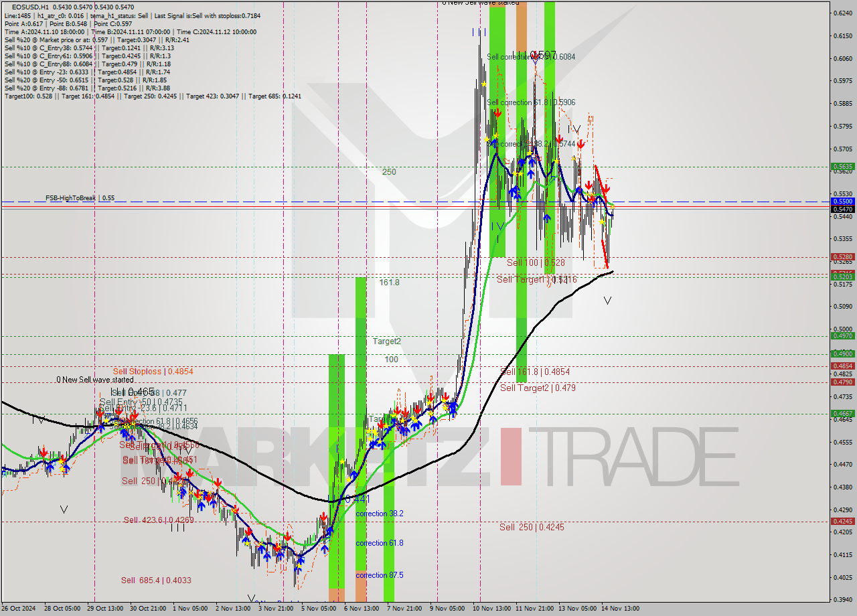Click the 'Point A:0.617' info line
Viewport: 857px width, 616px height.
pos(24,23)
